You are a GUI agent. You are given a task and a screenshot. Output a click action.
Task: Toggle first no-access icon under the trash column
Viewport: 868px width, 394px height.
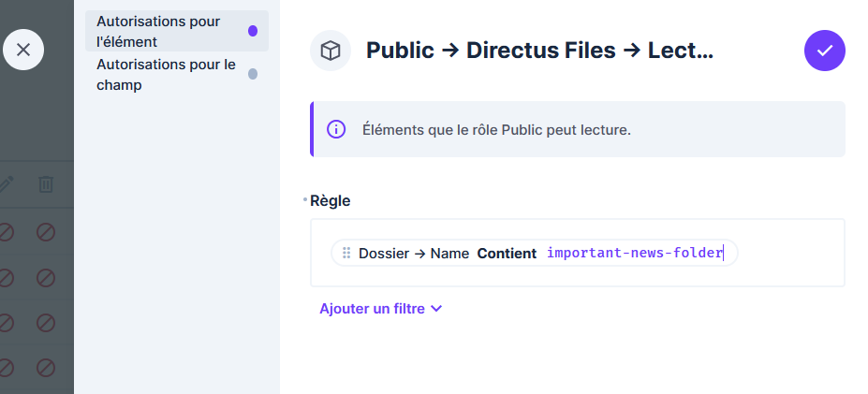(x=46, y=232)
